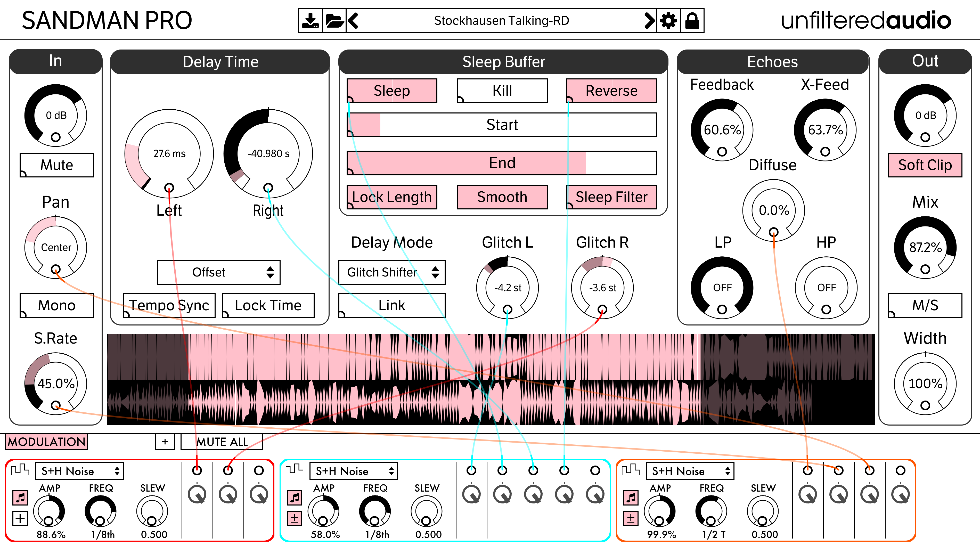The image size is (980, 554).
Task: Click the orange modulator waveform shape icon
Action: coord(631,470)
